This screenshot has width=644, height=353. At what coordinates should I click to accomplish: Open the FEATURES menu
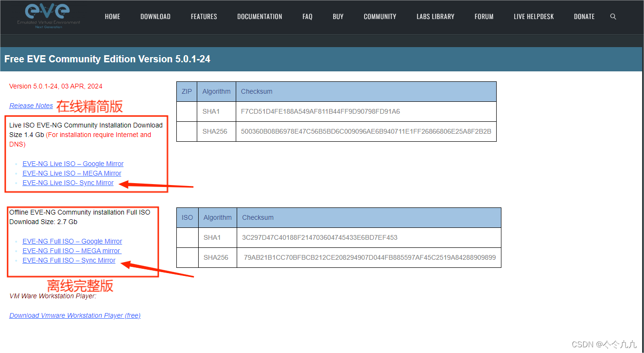[204, 17]
